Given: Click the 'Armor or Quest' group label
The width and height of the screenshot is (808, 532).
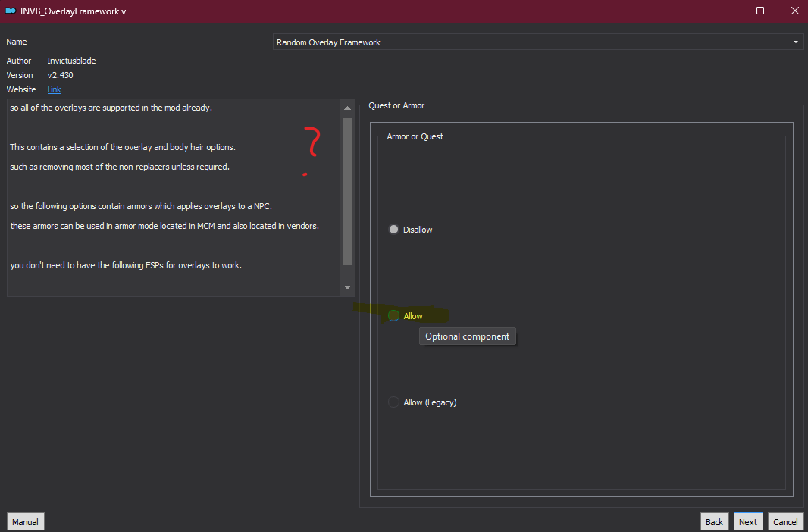Looking at the screenshot, I should pyautogui.click(x=415, y=137).
